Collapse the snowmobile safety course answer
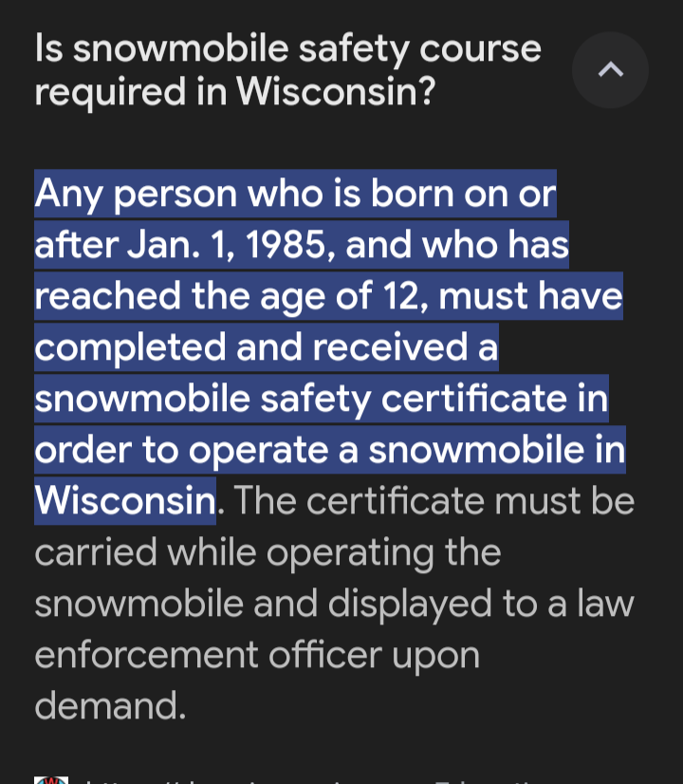The image size is (683, 784). (x=610, y=70)
